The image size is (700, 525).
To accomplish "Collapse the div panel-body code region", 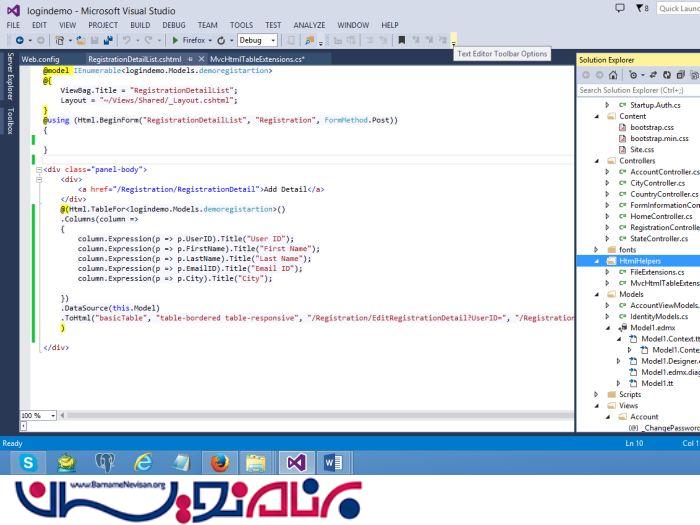I will [39, 170].
